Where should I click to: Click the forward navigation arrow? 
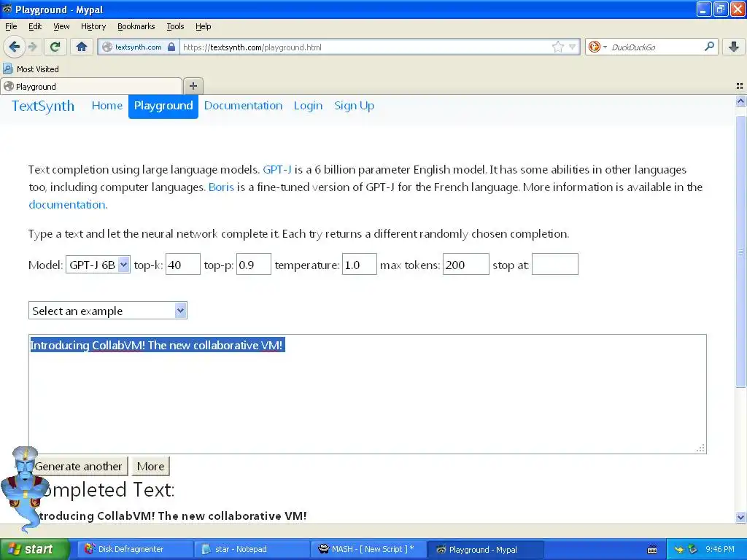coord(32,47)
